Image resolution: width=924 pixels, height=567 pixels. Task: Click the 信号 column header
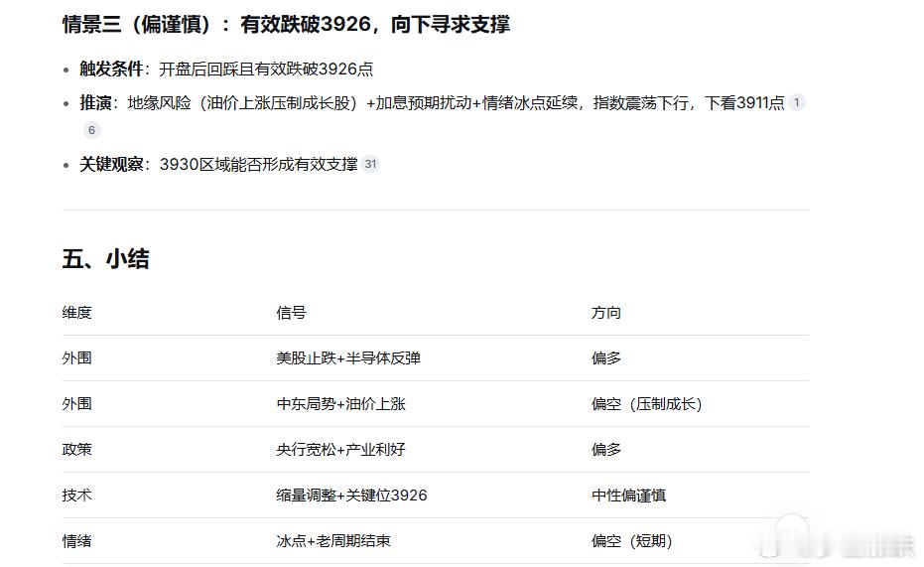click(291, 313)
